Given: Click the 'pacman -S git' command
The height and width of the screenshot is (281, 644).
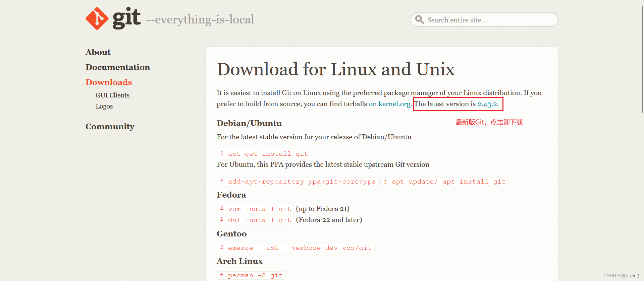Looking at the screenshot, I should (x=251, y=275).
